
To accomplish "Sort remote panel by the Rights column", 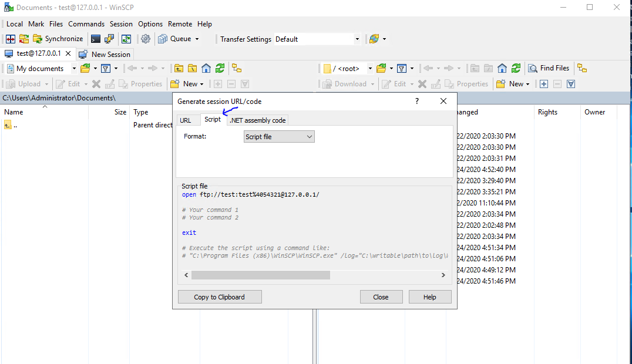I will 557,112.
